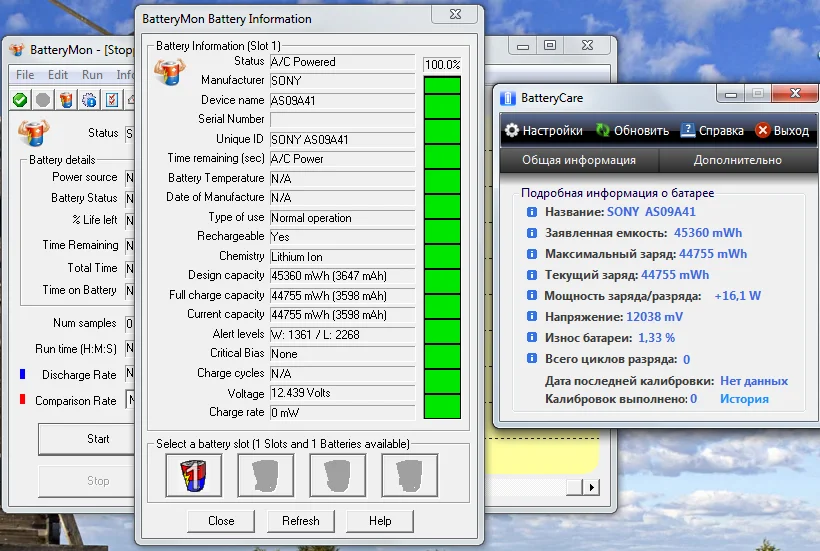Click the gear configuration icon in BatteryMon toolbar
Screen dimensions: 820x551
89,100
